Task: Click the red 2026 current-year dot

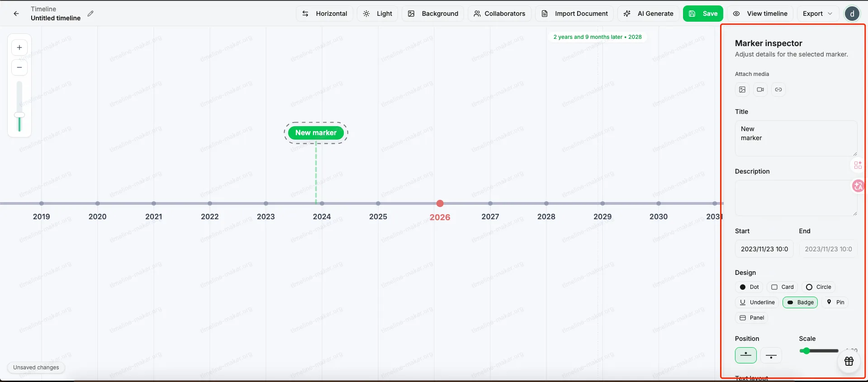Action: coord(440,203)
